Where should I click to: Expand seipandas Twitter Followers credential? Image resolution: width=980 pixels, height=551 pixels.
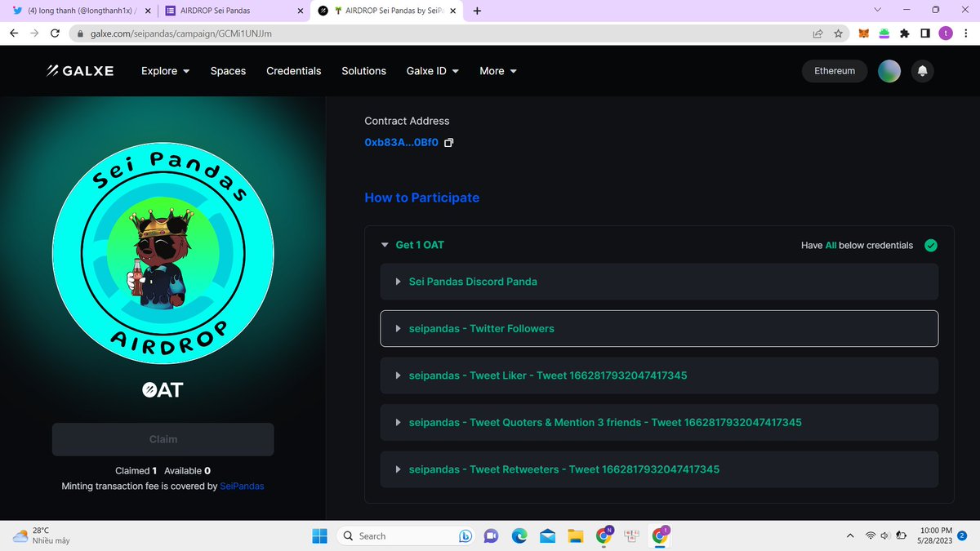659,328
